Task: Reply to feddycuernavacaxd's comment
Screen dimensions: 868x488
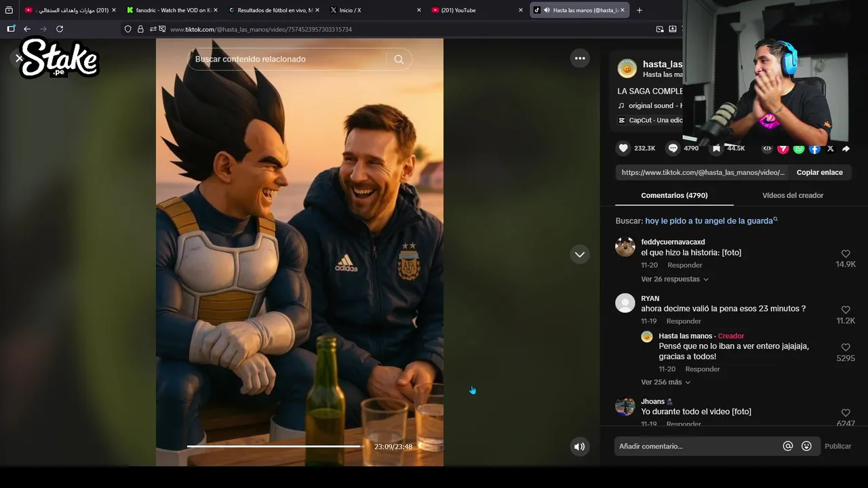Action: (x=685, y=265)
